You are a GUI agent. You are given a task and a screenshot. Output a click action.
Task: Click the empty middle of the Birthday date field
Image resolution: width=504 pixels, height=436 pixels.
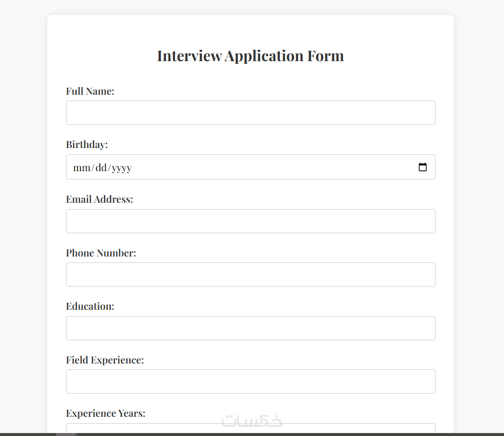tap(271, 167)
